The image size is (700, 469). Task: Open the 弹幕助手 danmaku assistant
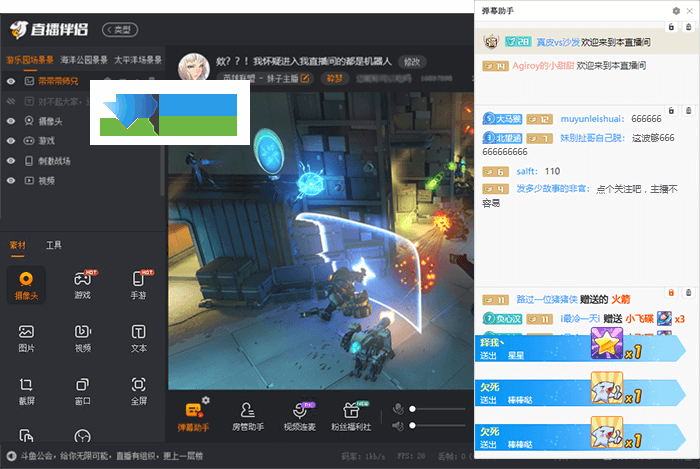coord(193,417)
